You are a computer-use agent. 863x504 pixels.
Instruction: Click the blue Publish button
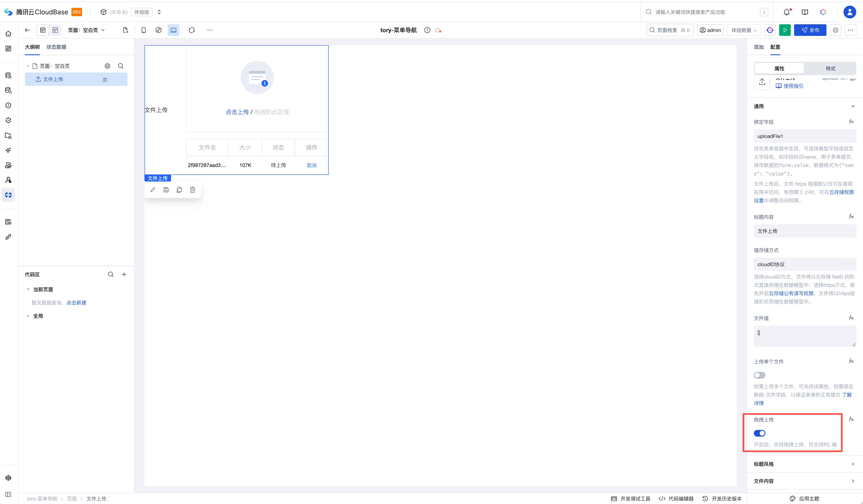810,30
